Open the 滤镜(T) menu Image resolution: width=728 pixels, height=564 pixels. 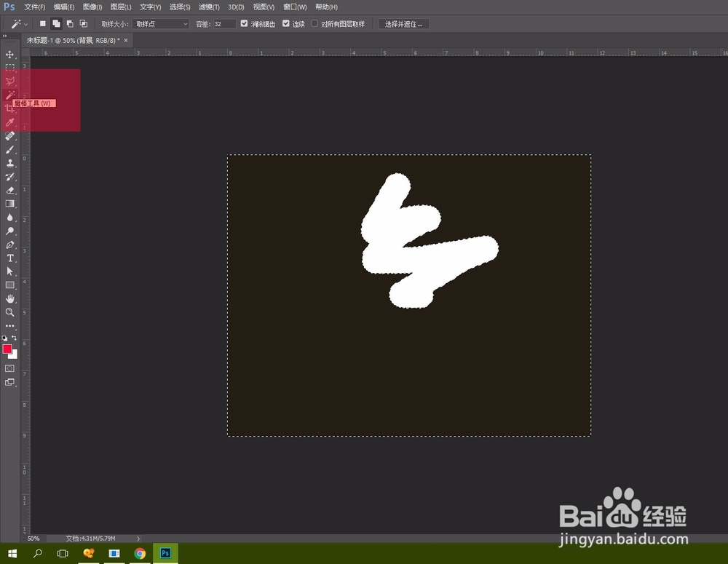pyautogui.click(x=209, y=7)
